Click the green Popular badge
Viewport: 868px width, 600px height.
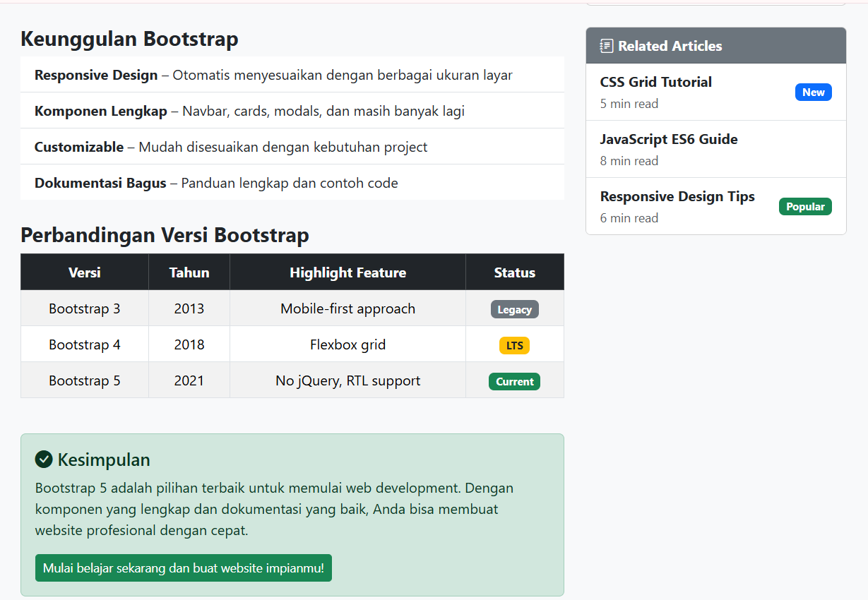(x=805, y=207)
